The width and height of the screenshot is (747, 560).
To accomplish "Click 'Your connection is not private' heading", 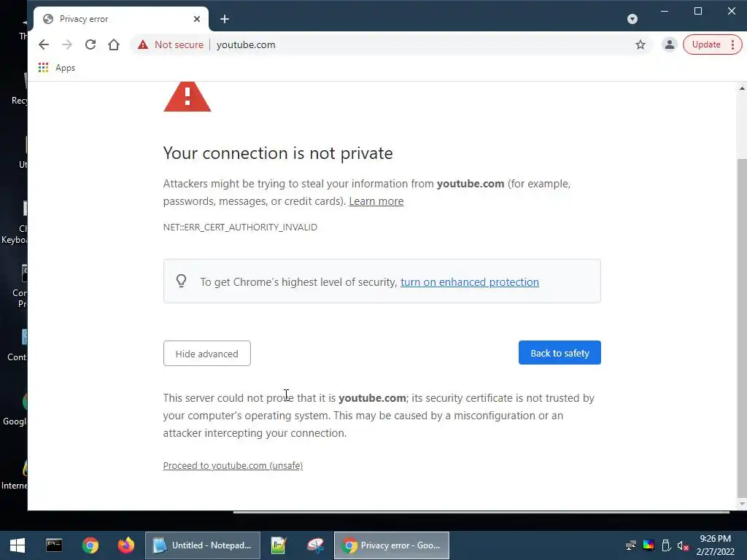I will (278, 153).
